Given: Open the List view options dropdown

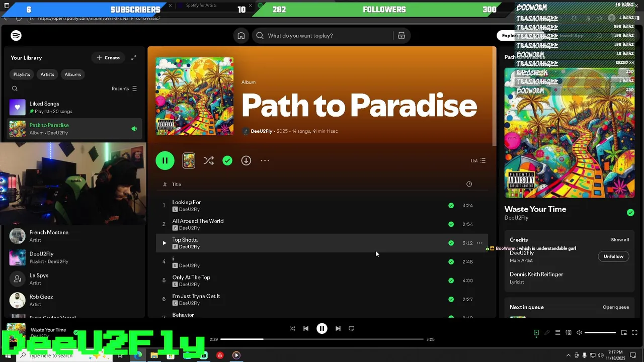Looking at the screenshot, I should [x=478, y=161].
